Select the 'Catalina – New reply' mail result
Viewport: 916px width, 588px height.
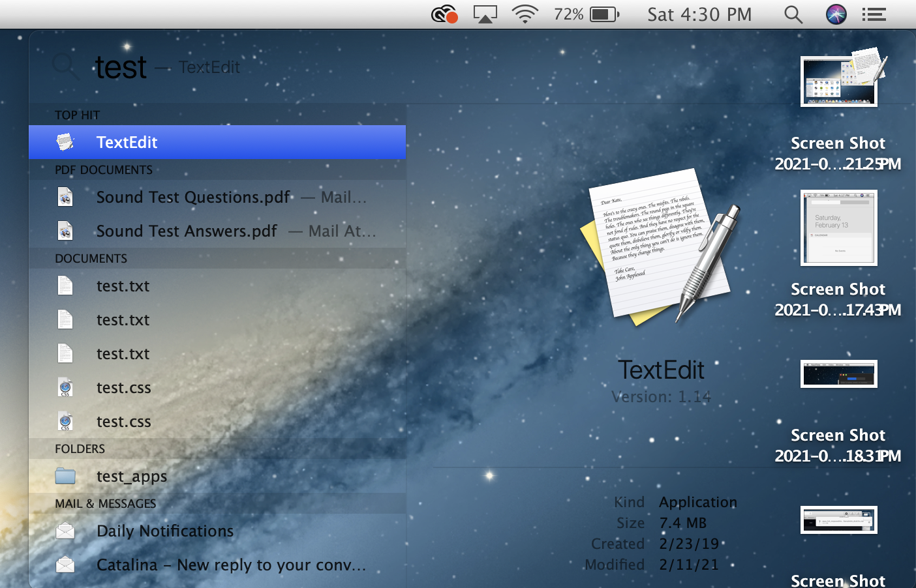tap(217, 565)
